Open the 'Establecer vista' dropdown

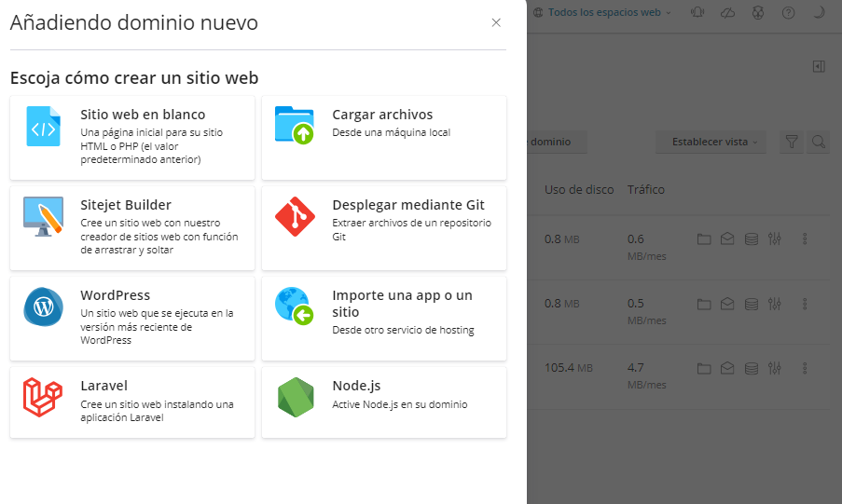[x=711, y=142]
